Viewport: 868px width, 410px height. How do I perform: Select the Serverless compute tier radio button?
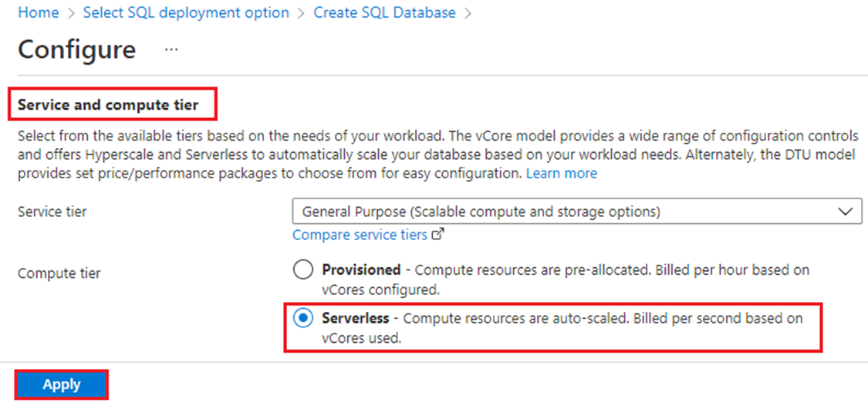[x=302, y=319]
